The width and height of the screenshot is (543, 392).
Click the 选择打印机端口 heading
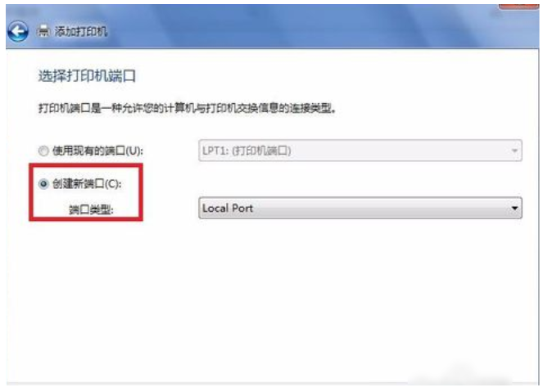87,76
